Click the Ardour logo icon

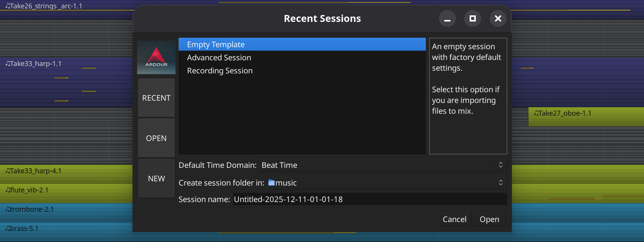156,57
